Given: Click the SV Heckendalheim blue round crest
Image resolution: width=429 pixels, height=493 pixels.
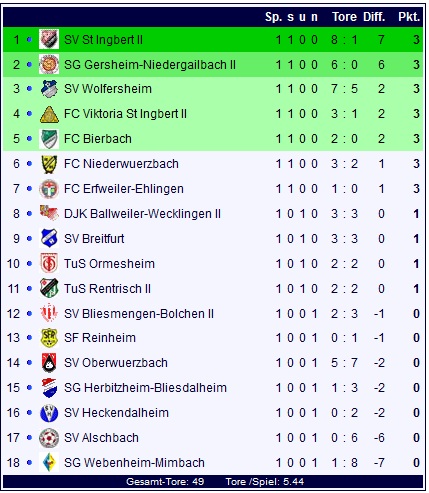Looking at the screenshot, I should click(49, 413).
